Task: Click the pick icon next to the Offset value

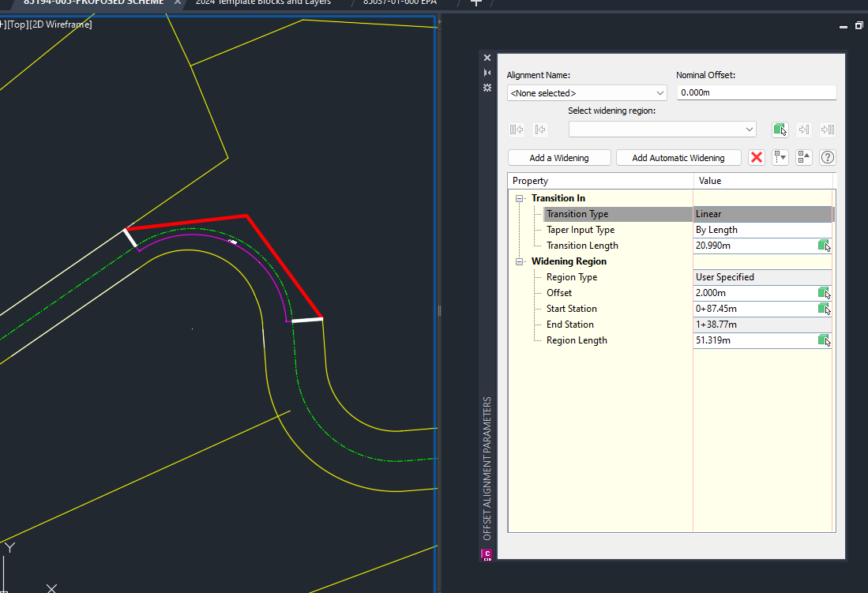Action: pos(826,293)
